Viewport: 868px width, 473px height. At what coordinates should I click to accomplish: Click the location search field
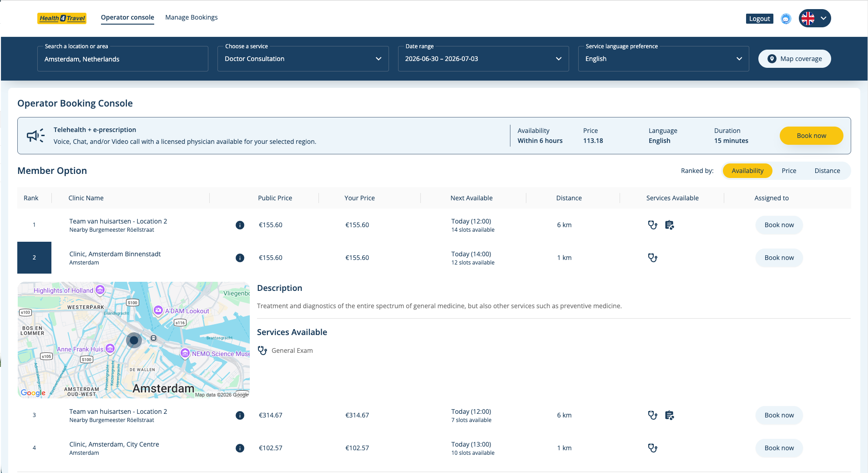point(123,59)
